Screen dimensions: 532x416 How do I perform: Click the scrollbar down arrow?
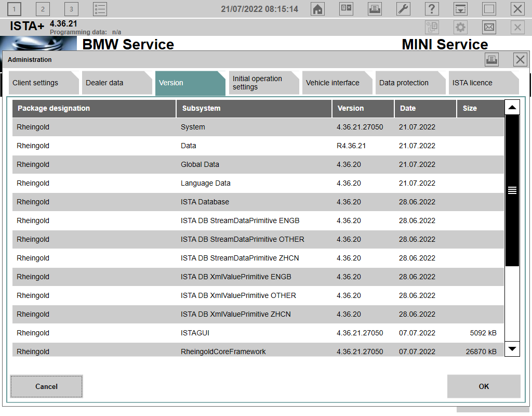pyautogui.click(x=512, y=349)
